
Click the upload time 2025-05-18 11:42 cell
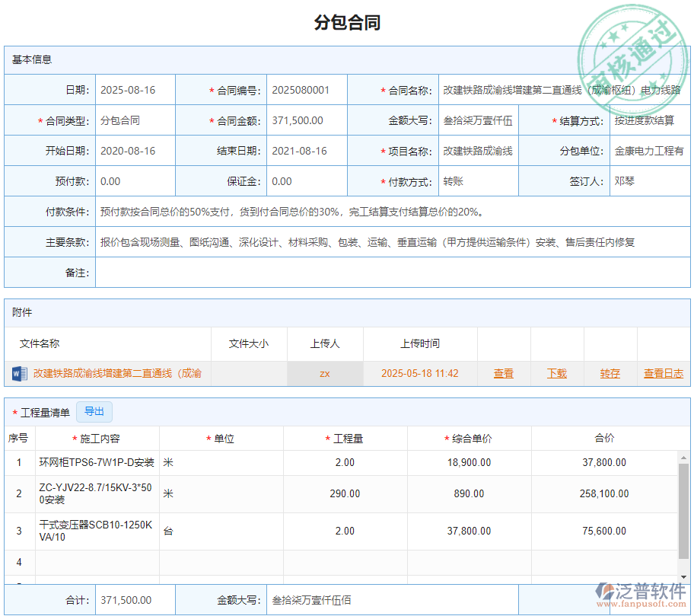pyautogui.click(x=421, y=373)
